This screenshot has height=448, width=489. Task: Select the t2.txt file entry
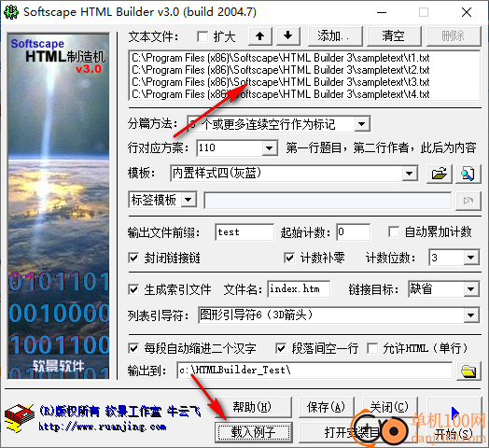[x=281, y=70]
